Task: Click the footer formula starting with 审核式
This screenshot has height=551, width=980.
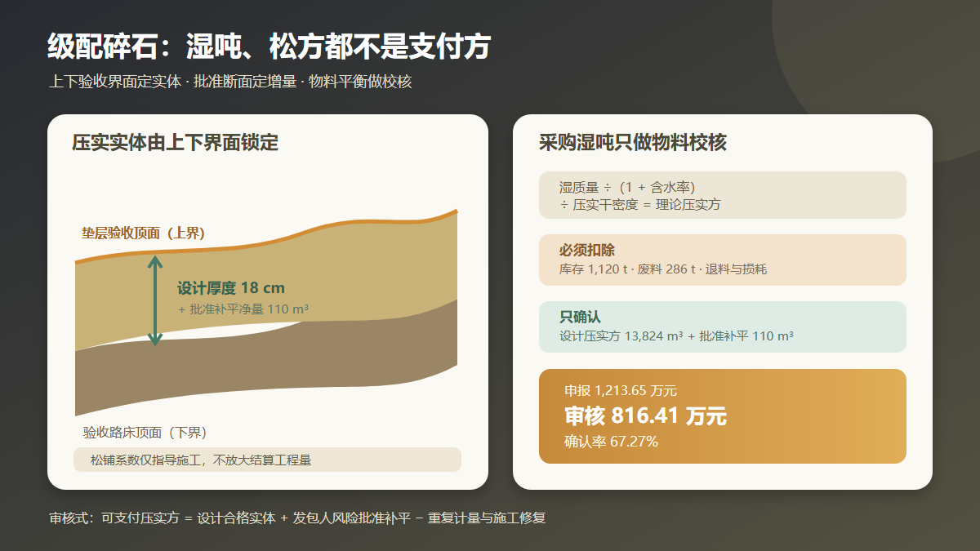Action: coord(297,518)
